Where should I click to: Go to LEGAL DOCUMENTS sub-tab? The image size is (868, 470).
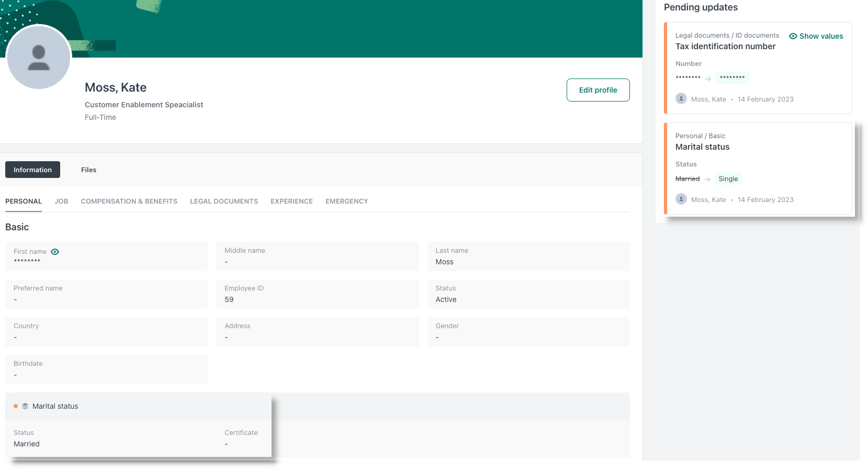click(x=224, y=202)
